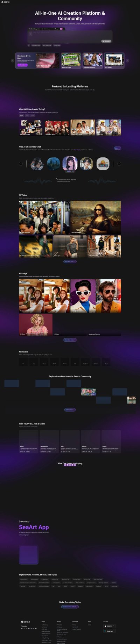
Task: Open the Reference to Video tool
Action: pyautogui.click(x=104, y=246)
